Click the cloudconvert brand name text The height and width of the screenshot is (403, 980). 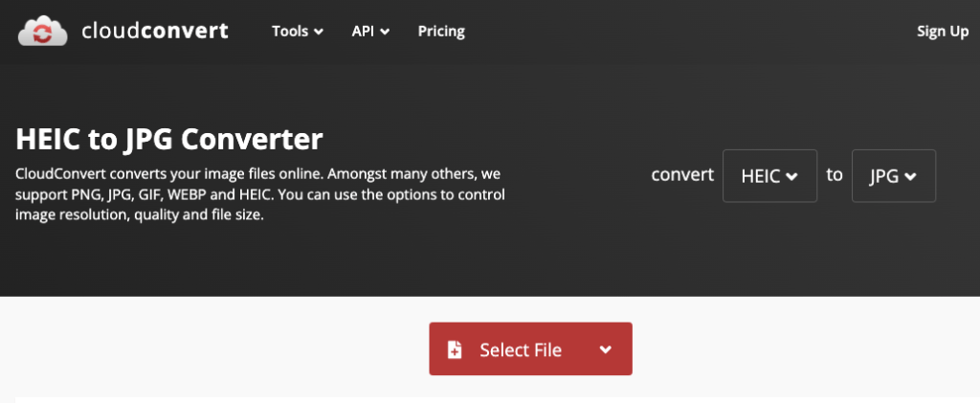pyautogui.click(x=155, y=31)
